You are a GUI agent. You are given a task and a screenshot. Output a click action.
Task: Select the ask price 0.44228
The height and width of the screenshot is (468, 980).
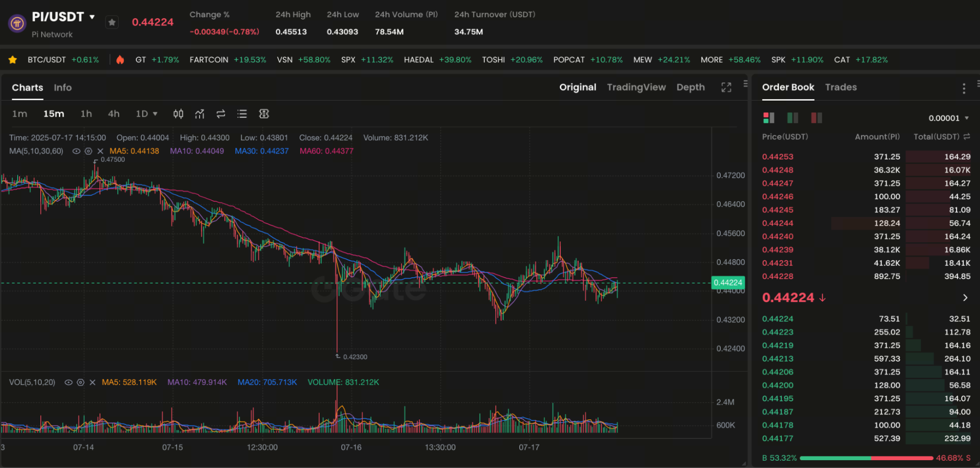click(x=778, y=276)
